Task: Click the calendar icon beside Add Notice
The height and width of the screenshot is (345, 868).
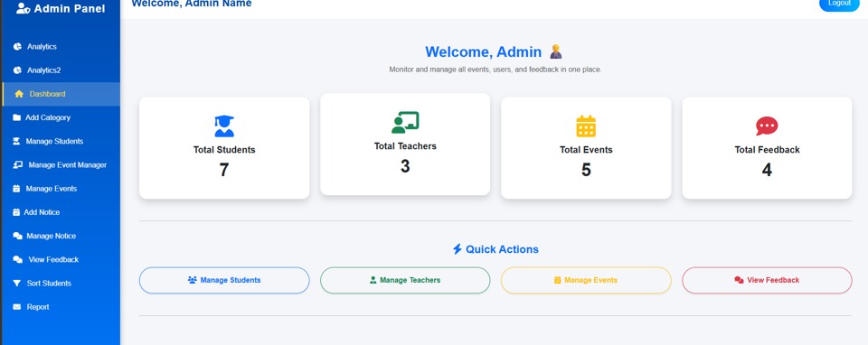Action: (16, 212)
